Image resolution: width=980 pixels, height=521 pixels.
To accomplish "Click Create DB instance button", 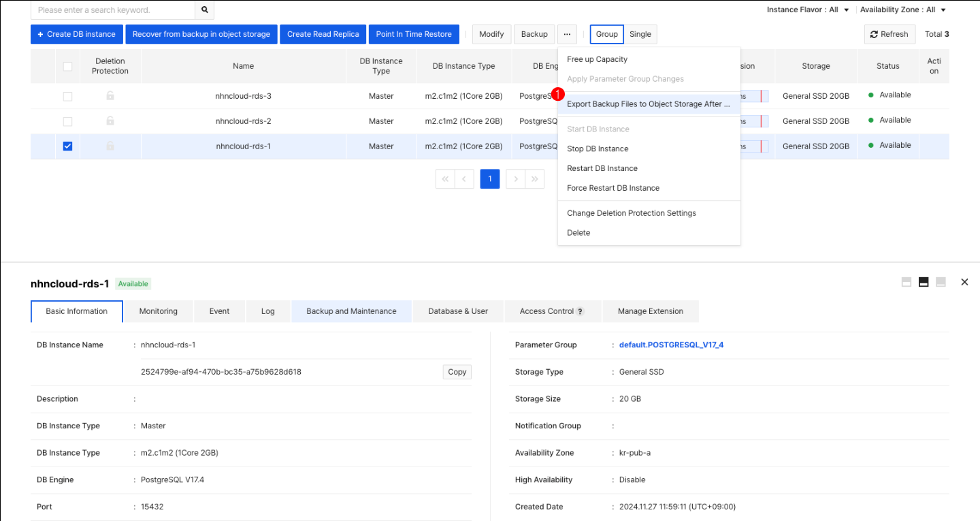I will (x=76, y=34).
